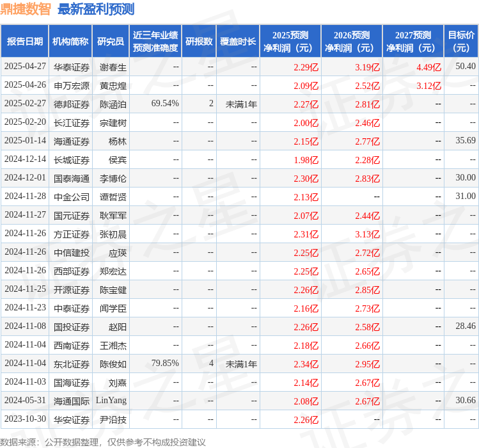
Task: Click analyst name 陈宝健
Action: pos(113,290)
